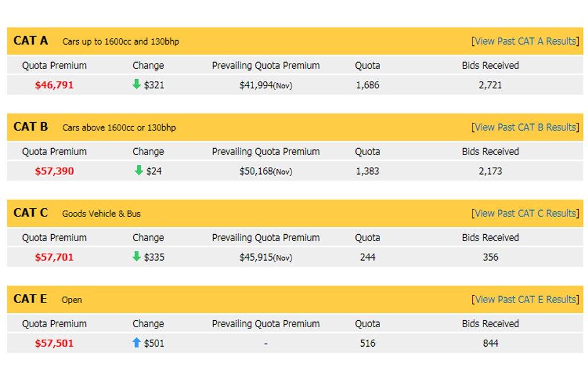Open View Past CAT B Results link
This screenshot has width=588, height=392.
(x=525, y=127)
